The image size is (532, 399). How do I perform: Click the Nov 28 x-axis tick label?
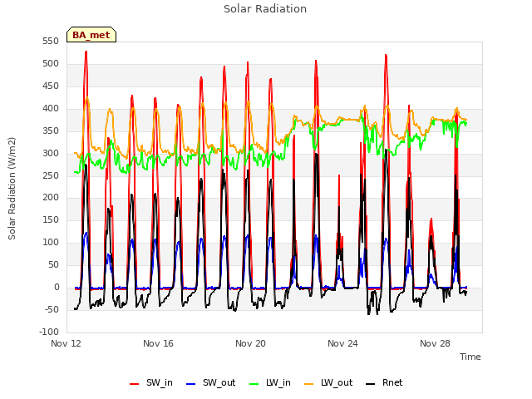point(435,343)
